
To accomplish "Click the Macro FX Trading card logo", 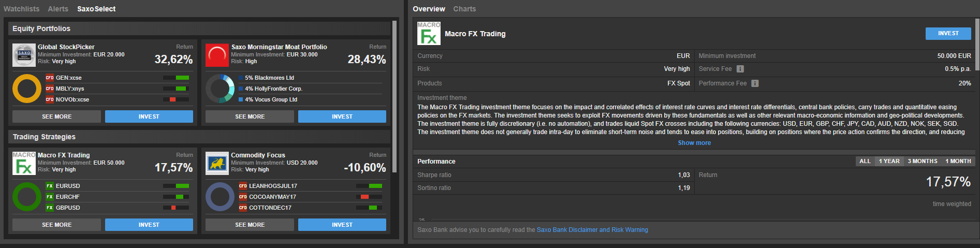I will coord(24,163).
